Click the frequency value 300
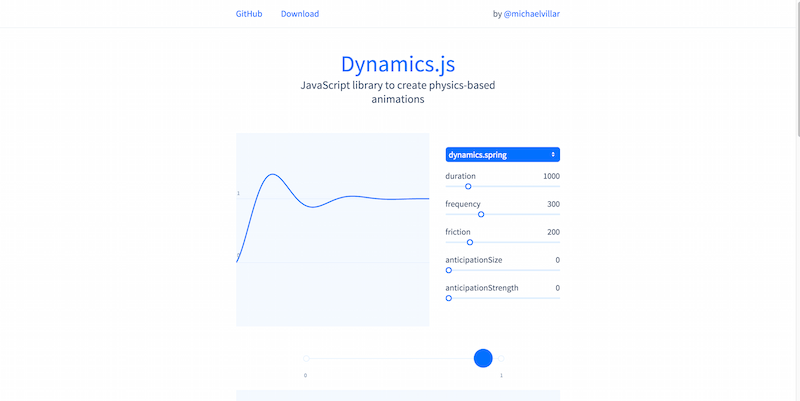The image size is (800, 401). pyautogui.click(x=553, y=204)
